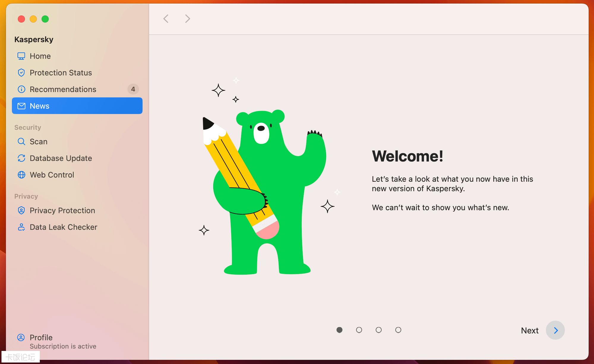Open Privacy Protection section
Viewport: 594px width, 364px height.
[x=77, y=211]
